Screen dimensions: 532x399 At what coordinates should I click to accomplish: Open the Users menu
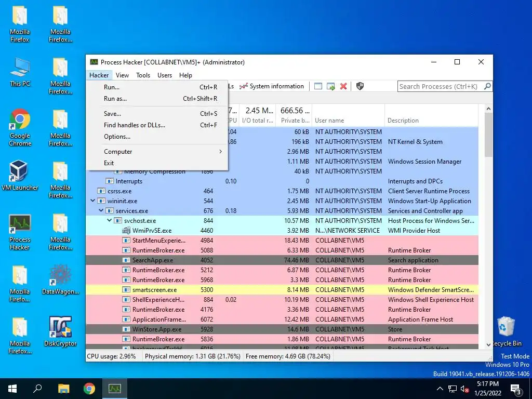165,75
